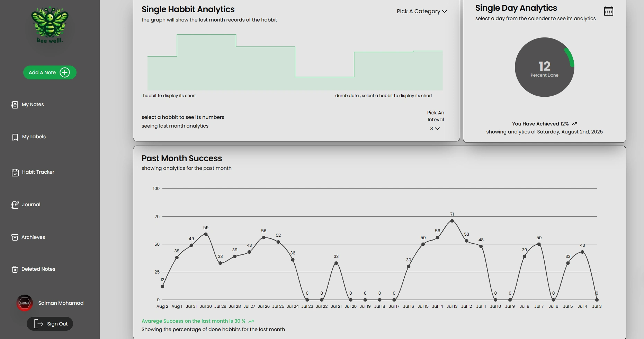Click the Sign Out button
The height and width of the screenshot is (339, 644).
pos(50,324)
